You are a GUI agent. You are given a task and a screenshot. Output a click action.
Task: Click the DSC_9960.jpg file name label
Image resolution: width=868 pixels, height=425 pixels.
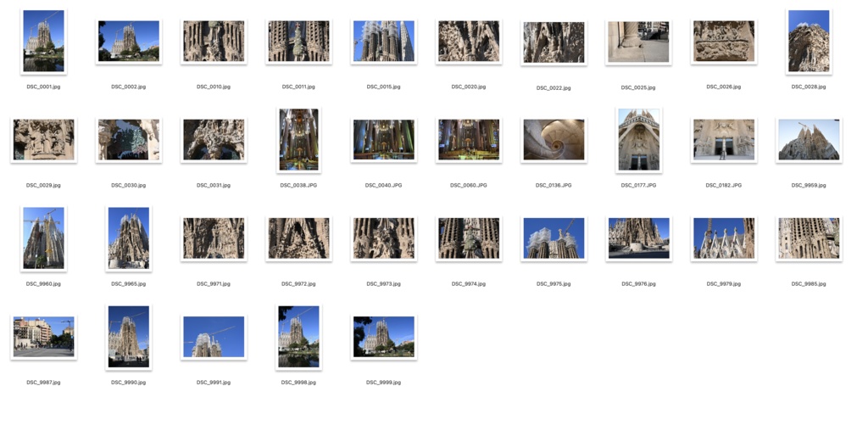[x=44, y=284]
